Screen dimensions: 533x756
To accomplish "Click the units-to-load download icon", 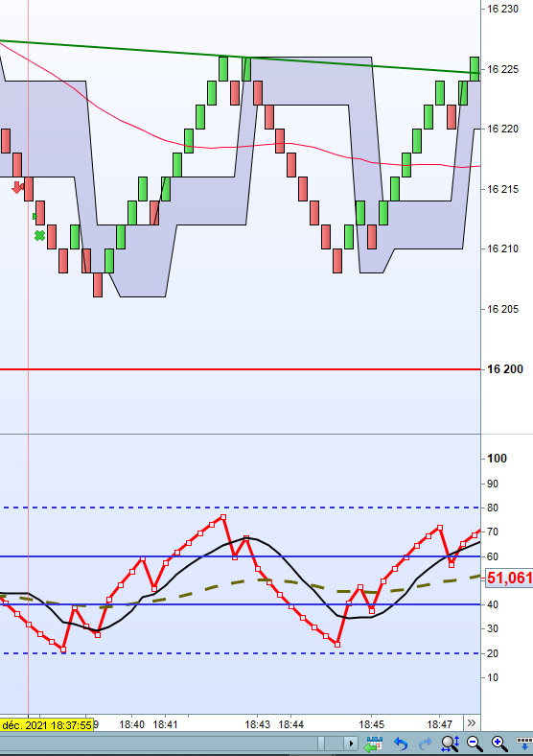I will [x=524, y=743].
